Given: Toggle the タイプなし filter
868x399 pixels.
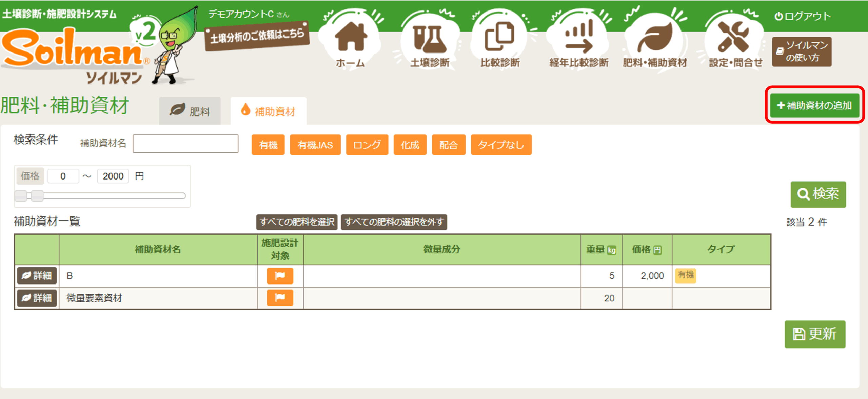Looking at the screenshot, I should [501, 145].
